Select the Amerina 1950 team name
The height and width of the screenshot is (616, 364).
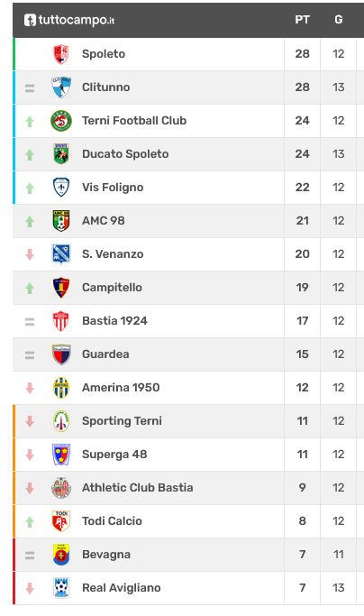(x=121, y=388)
